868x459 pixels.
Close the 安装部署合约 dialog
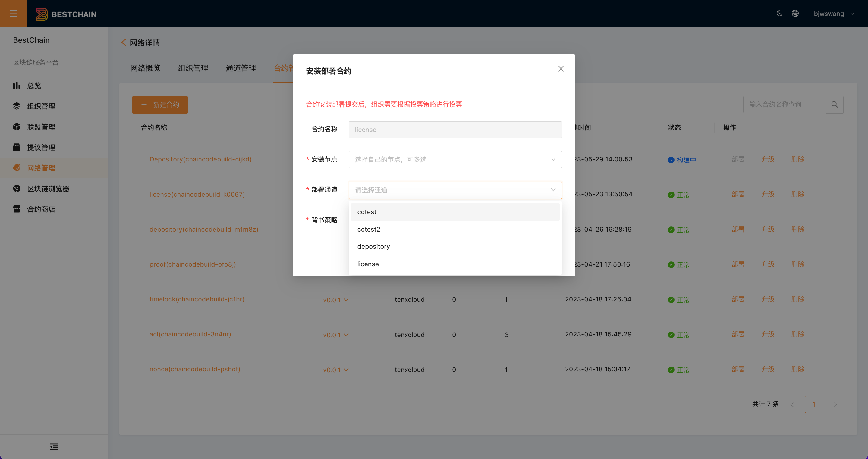[x=561, y=69]
